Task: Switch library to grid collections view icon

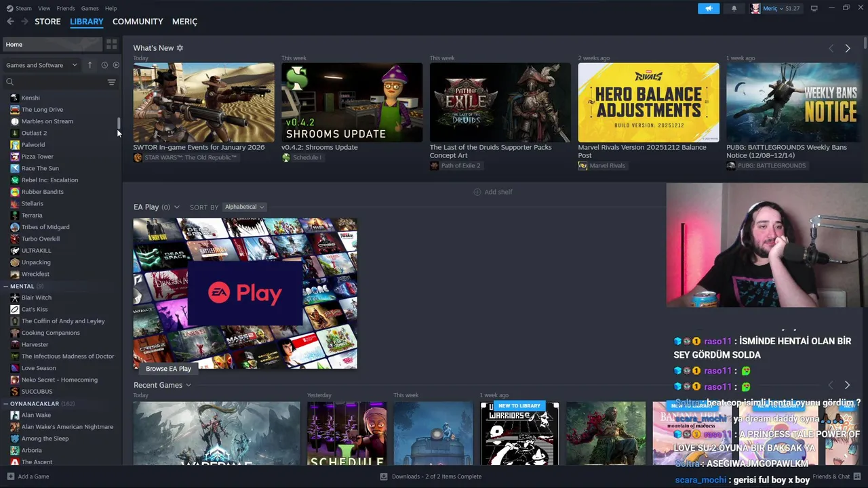Action: pos(111,44)
